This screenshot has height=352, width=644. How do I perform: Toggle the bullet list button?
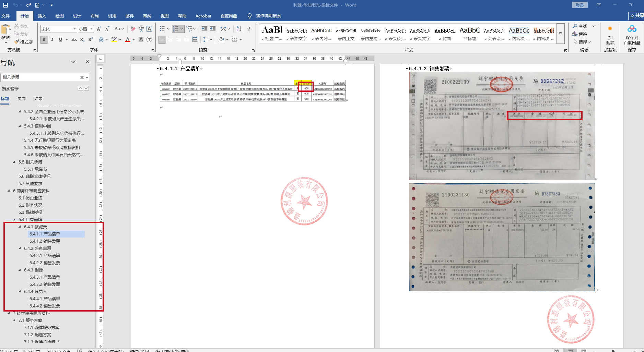point(162,29)
